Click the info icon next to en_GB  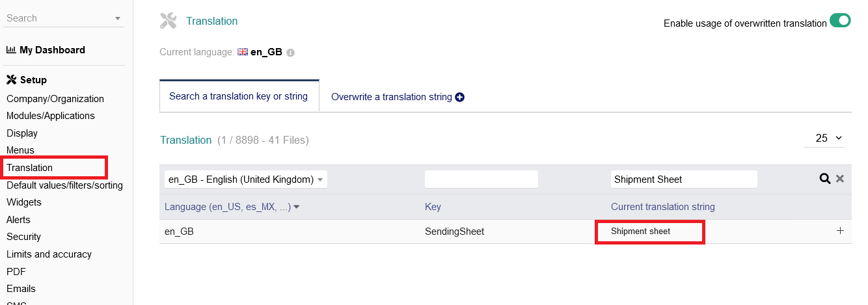tap(291, 53)
